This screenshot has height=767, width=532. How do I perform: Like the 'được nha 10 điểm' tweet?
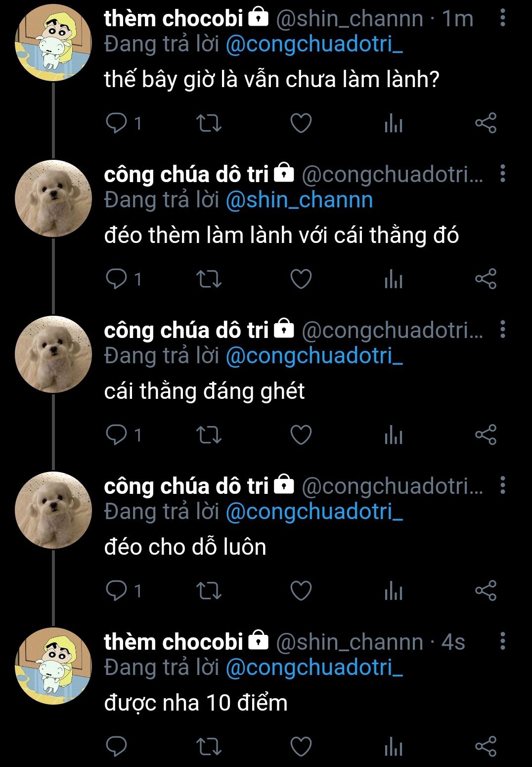[x=301, y=747]
